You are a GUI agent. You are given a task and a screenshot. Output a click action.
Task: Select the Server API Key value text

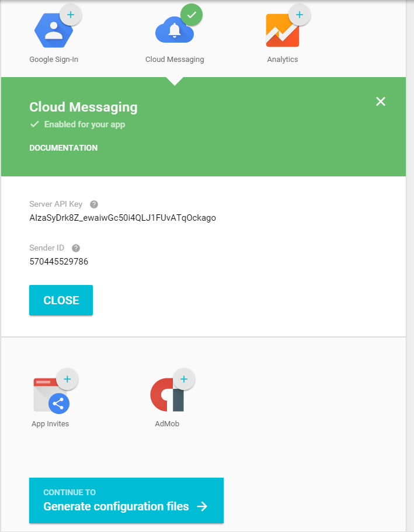click(123, 218)
